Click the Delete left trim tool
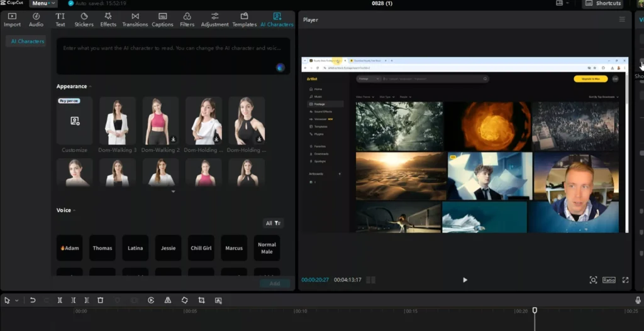 74,300
